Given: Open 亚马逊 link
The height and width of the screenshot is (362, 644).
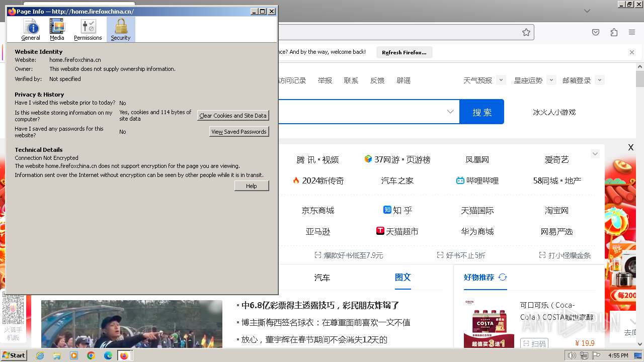Looking at the screenshot, I should 318,232.
